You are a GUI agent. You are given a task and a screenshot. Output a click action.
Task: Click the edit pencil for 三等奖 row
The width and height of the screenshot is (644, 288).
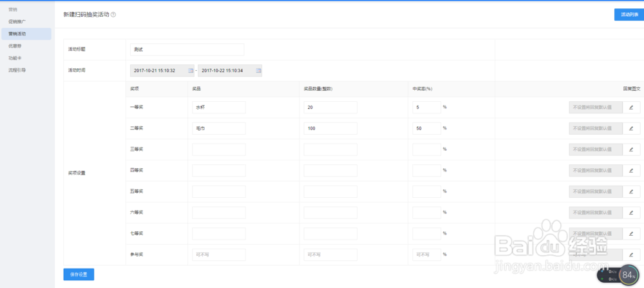pos(631,149)
